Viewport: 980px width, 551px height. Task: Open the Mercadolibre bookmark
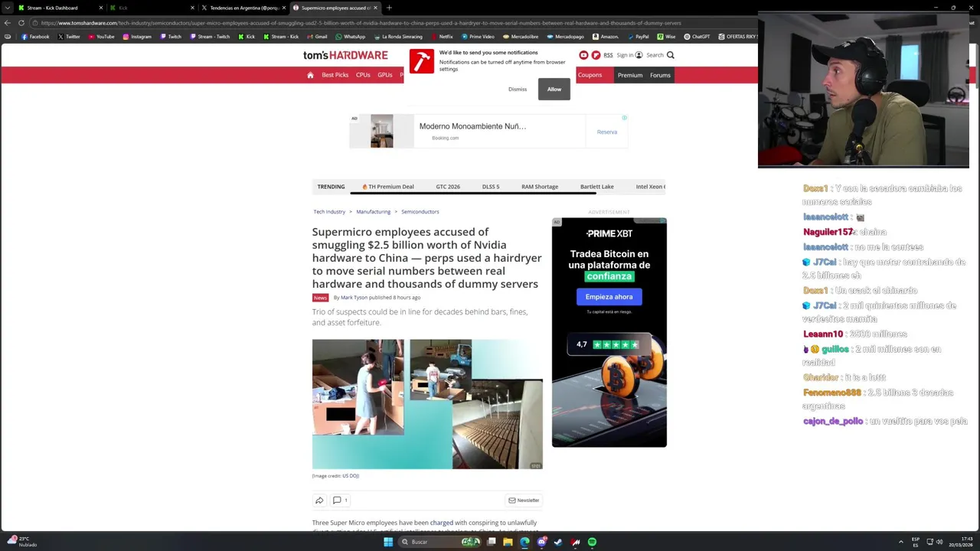(520, 37)
